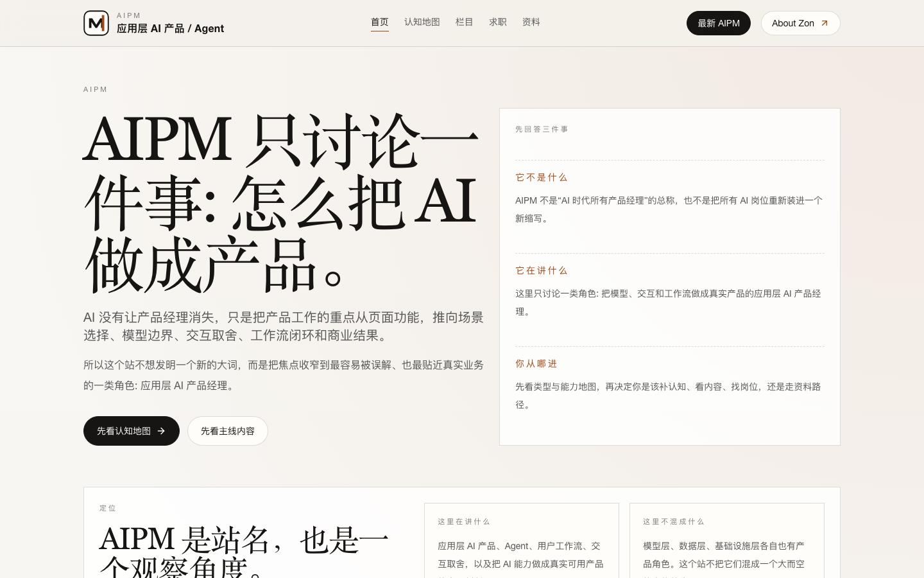Click the arrow icon inside 先看认知地图 button
The width and height of the screenshot is (924, 578).
(161, 431)
